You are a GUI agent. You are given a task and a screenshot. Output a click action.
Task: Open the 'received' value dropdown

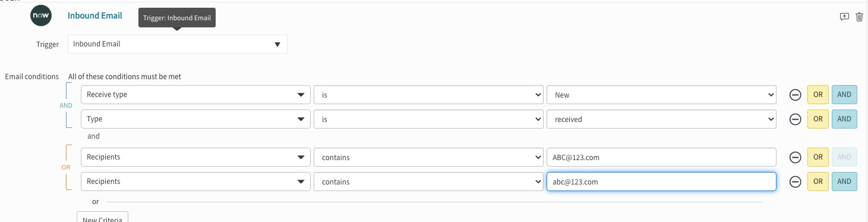(x=661, y=119)
